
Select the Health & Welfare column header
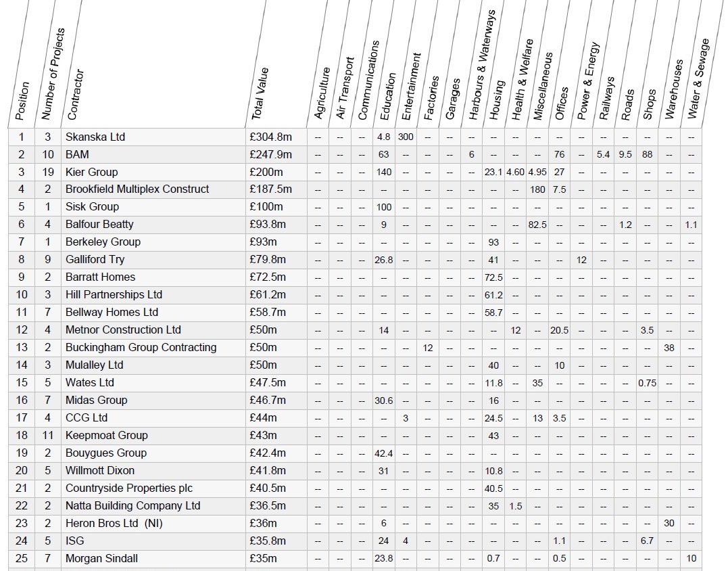tap(523, 80)
